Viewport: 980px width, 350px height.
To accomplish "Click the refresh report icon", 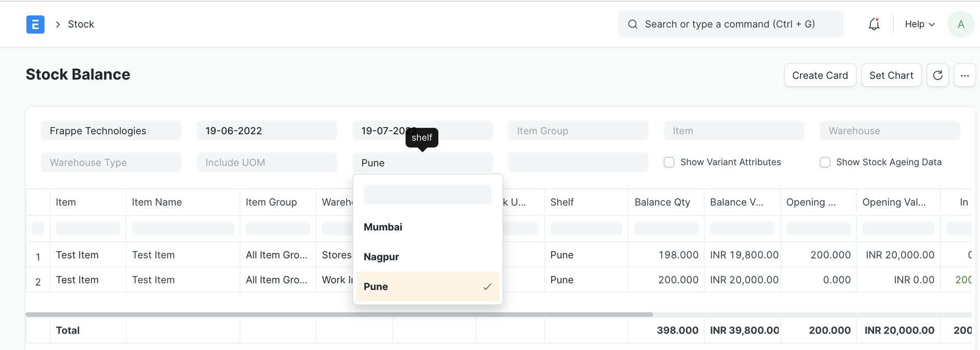I will 937,76.
